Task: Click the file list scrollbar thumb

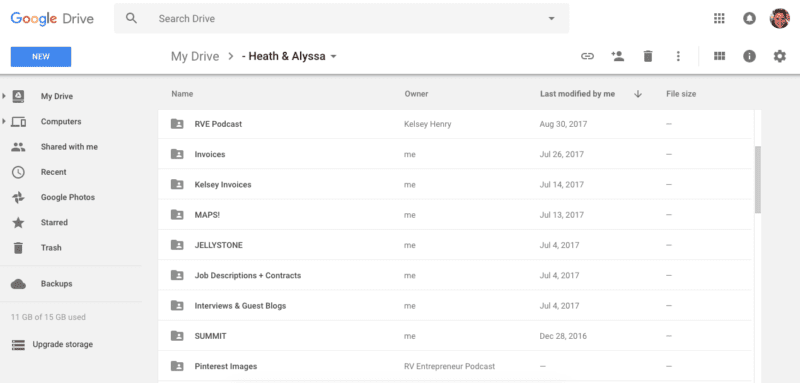Action: click(x=758, y=180)
